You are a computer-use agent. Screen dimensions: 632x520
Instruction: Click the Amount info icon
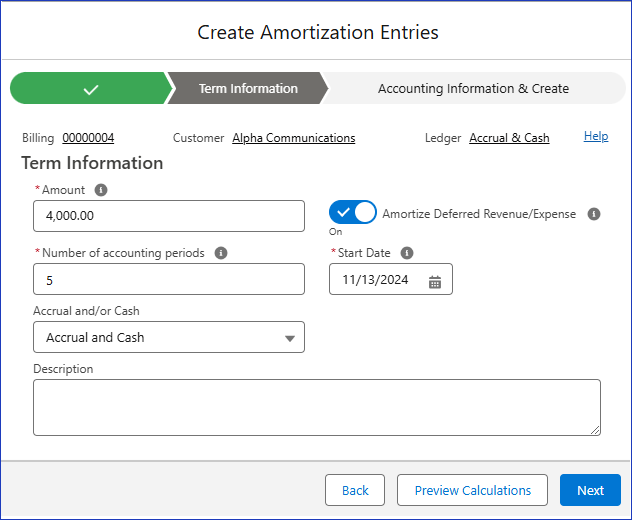click(101, 190)
